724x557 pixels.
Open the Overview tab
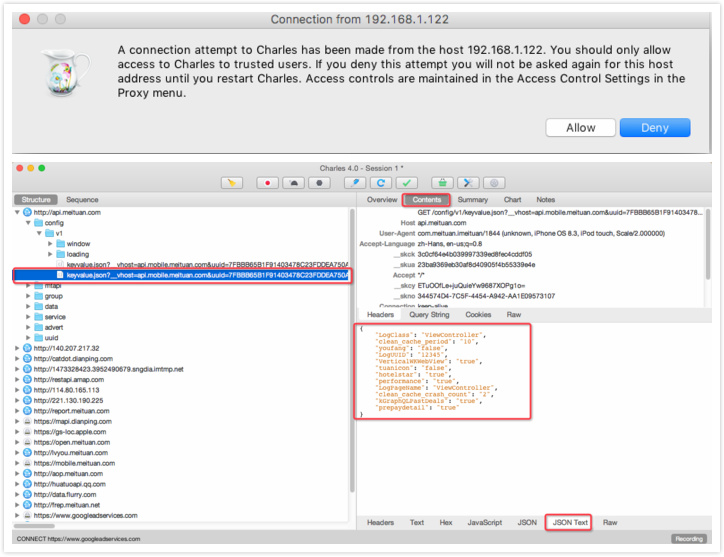click(382, 200)
